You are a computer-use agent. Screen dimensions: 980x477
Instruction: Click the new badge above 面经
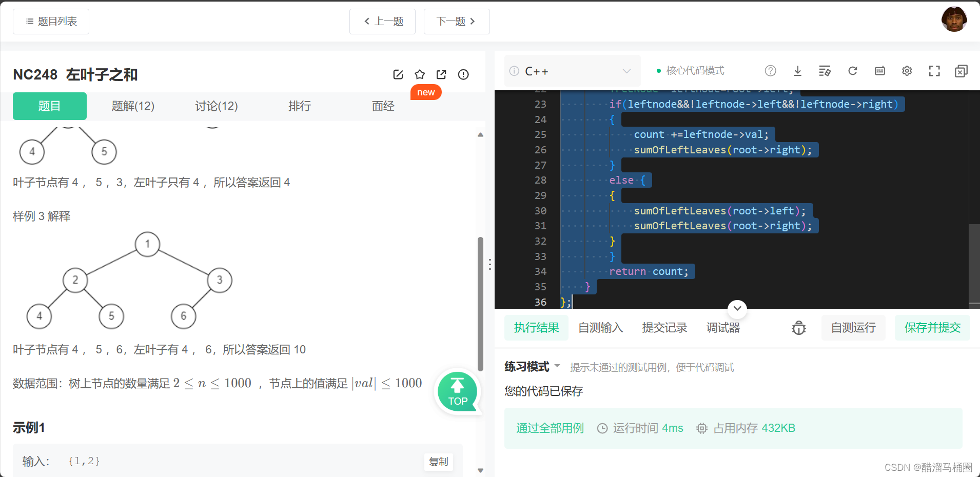tap(426, 92)
